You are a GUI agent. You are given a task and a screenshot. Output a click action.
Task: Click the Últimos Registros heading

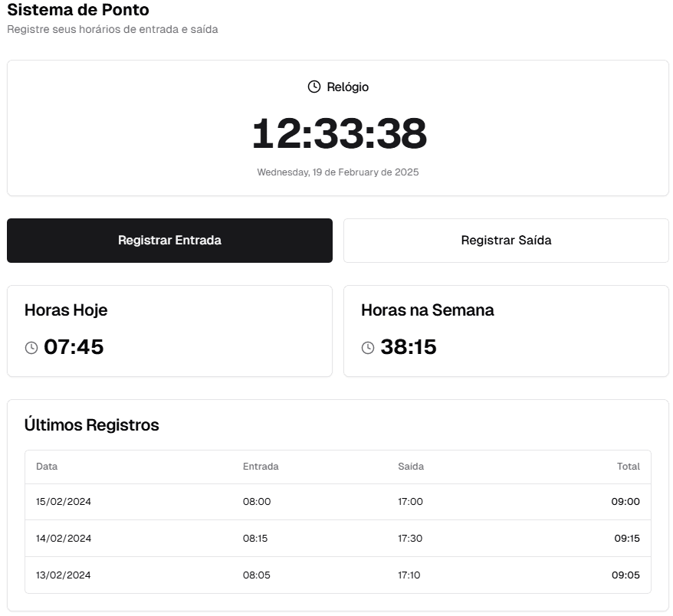(x=92, y=425)
